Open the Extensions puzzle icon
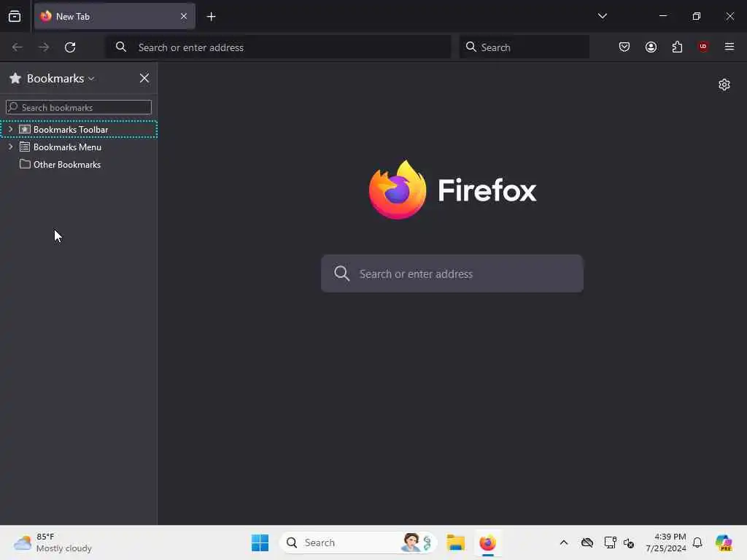Viewport: 747px width, 560px height. tap(677, 47)
